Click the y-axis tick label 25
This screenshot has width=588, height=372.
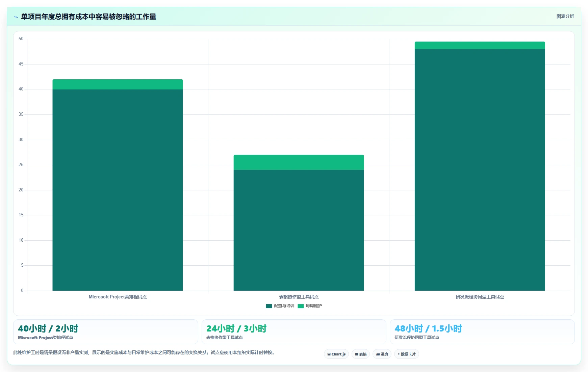click(x=21, y=165)
